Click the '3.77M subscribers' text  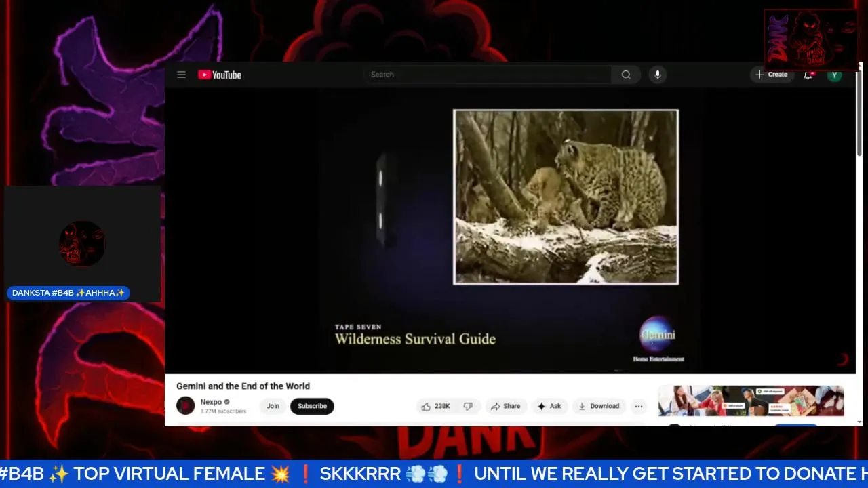point(223,411)
